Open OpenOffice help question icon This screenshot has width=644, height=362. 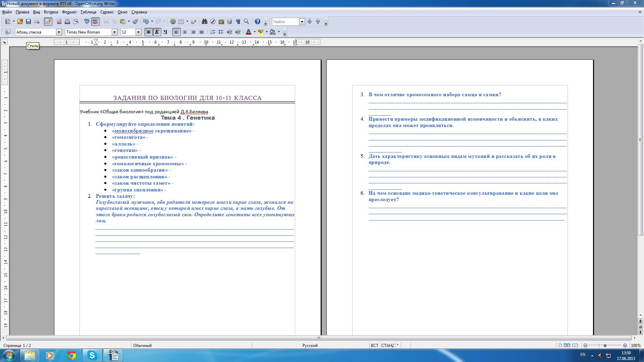[257, 21]
